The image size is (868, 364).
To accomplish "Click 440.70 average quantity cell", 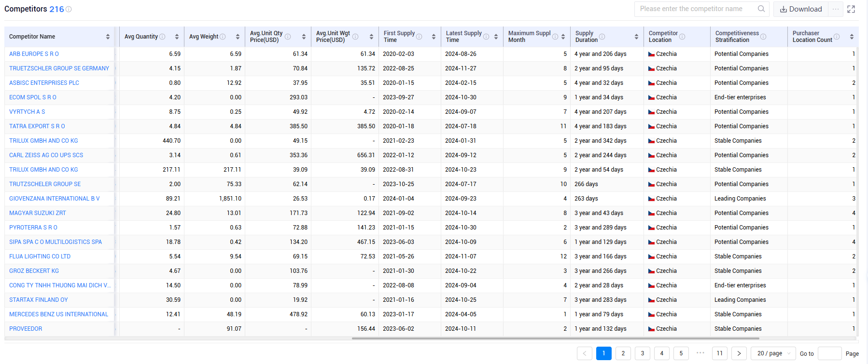I will (171, 141).
